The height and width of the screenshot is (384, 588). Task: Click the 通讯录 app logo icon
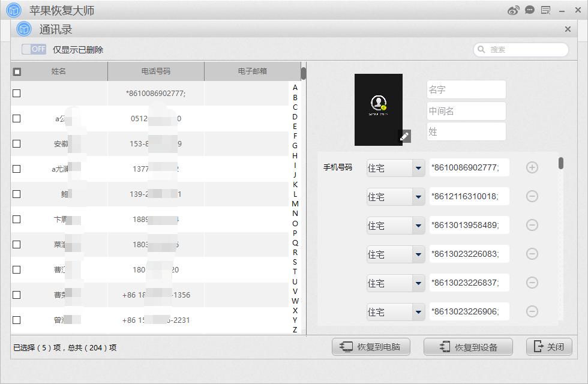pos(23,29)
